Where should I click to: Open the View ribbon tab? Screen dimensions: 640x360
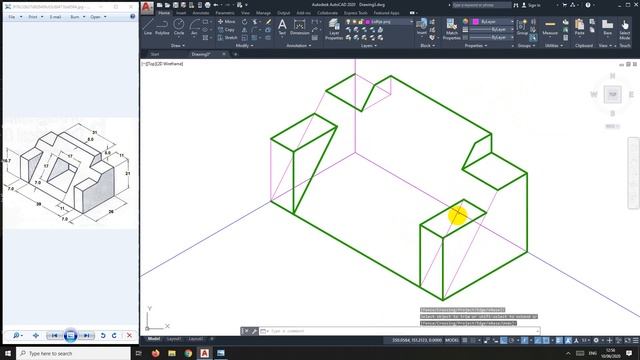tap(245, 13)
